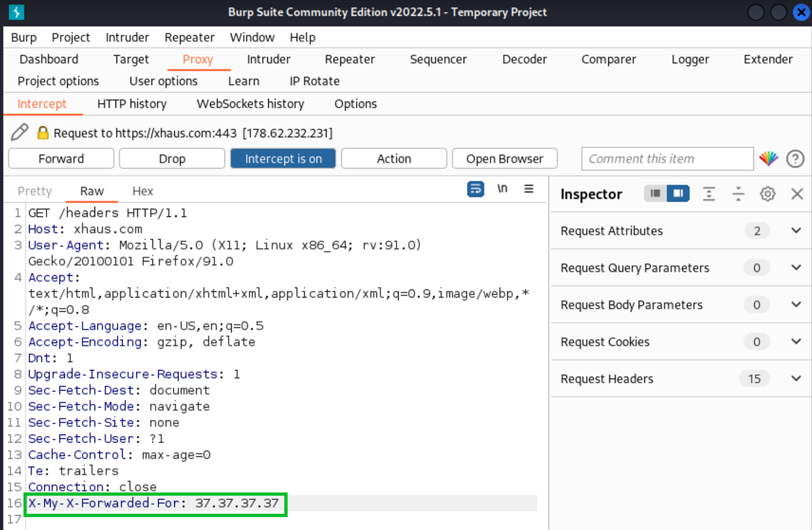Switch to the Dashboard tab
812x530 pixels.
tap(49, 59)
